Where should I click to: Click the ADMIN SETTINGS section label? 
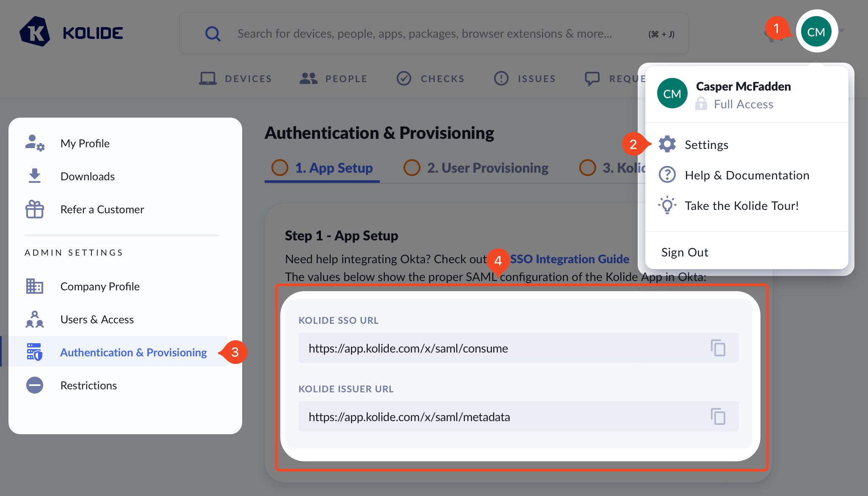coord(74,253)
